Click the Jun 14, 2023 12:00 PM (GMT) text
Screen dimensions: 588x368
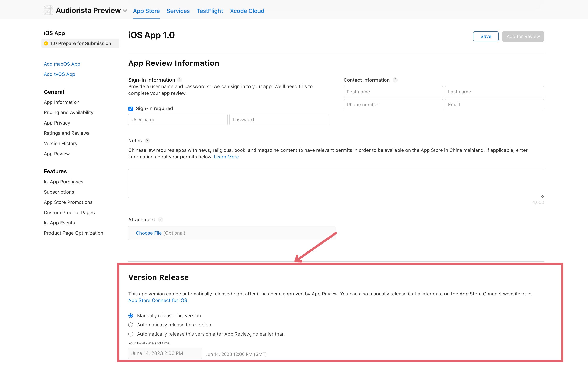[236, 354]
